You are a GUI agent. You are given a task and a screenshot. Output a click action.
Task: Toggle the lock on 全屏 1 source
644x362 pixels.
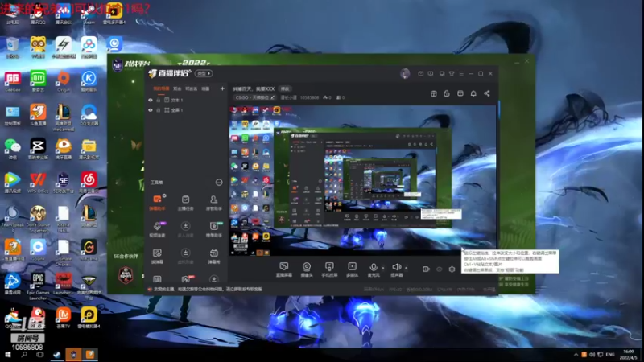(158, 110)
